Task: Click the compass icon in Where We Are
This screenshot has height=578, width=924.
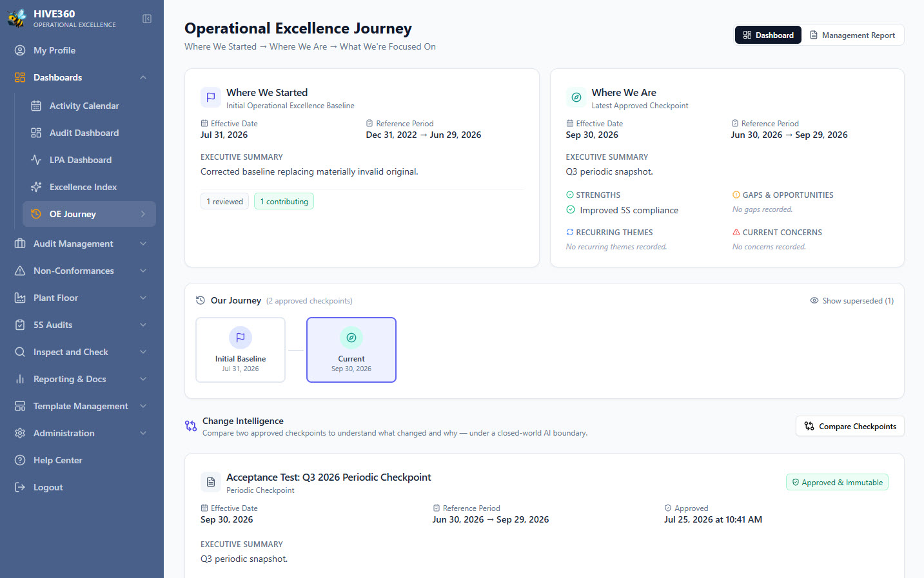Action: [x=576, y=97]
